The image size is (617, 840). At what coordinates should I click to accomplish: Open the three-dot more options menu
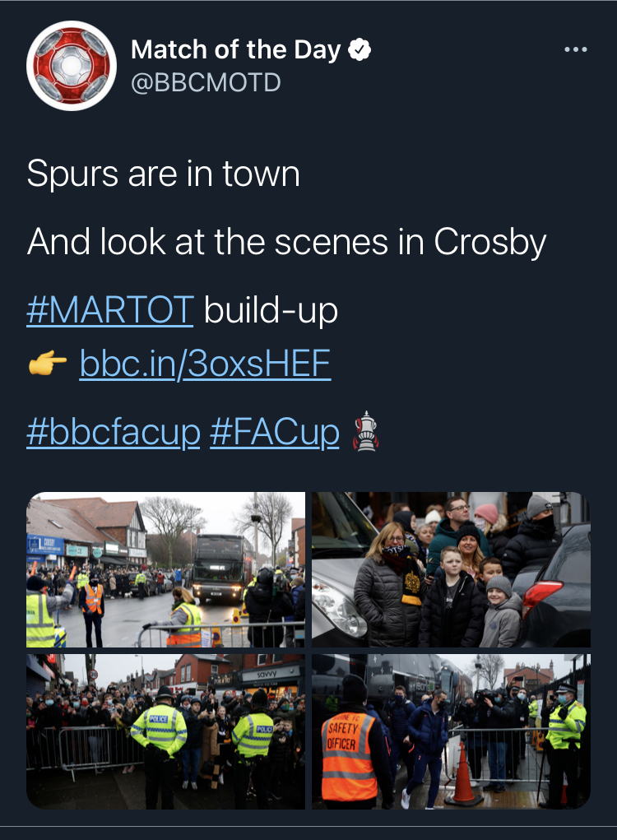[x=576, y=50]
